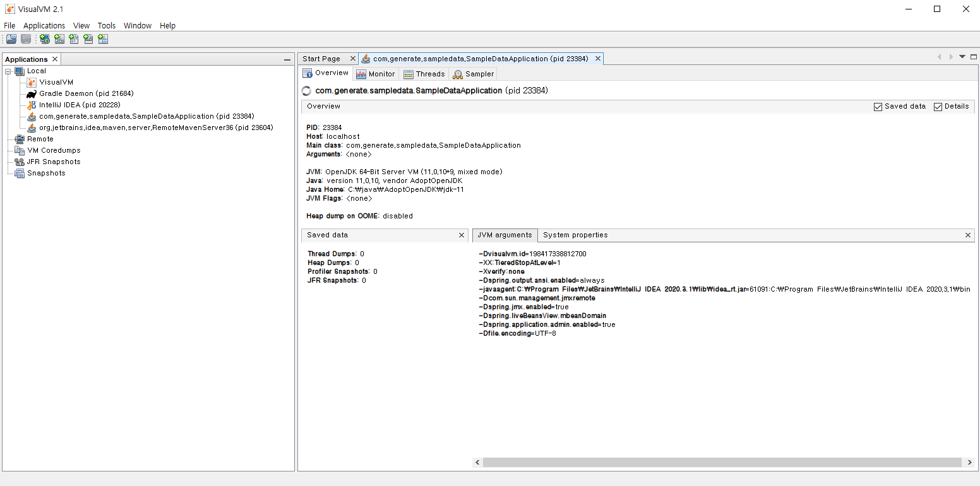Click the Load snapshot toolbar icon
This screenshot has width=980, height=486.
click(x=12, y=39)
